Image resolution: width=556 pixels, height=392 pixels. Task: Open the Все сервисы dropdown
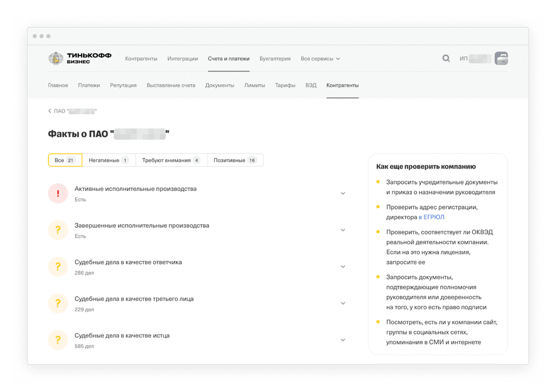(320, 58)
